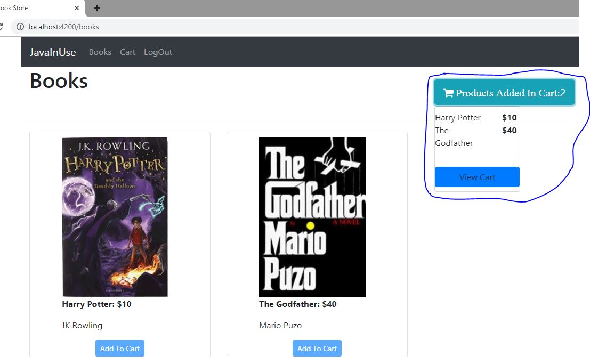This screenshot has width=590, height=364.
Task: Open the JavaInUse brand link
Action: (53, 52)
